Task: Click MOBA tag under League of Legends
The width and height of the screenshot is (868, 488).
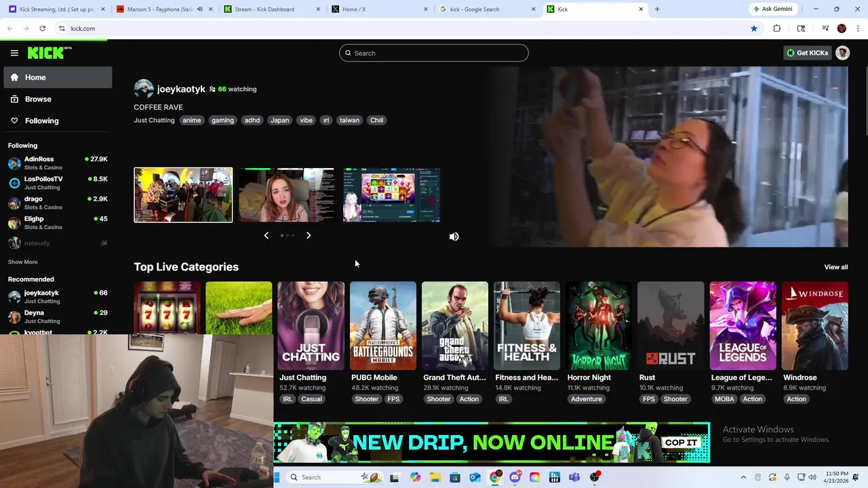Action: [724, 399]
